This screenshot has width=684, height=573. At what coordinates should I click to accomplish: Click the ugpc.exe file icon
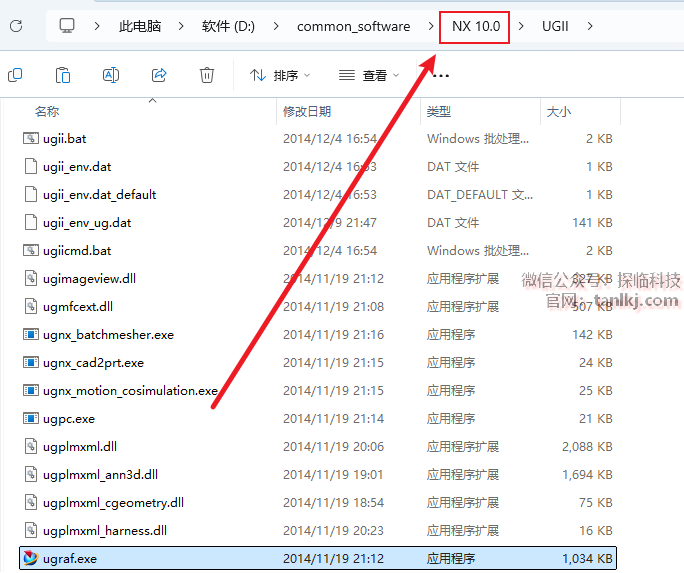(31, 419)
